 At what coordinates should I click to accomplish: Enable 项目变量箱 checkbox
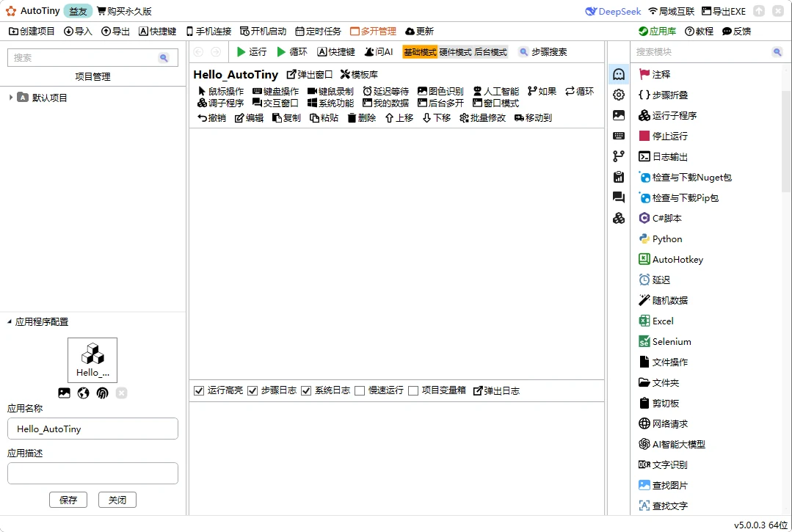[x=413, y=390]
